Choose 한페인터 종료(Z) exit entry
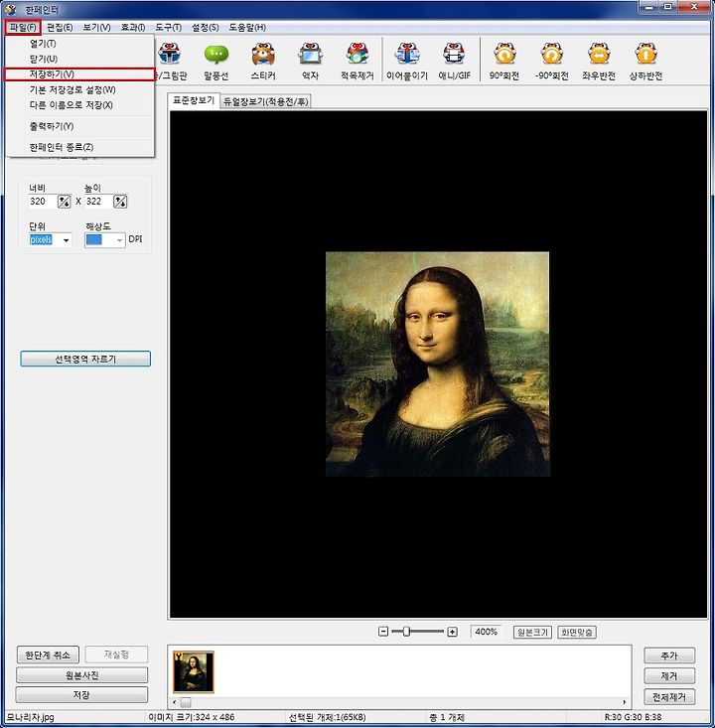 (79, 147)
